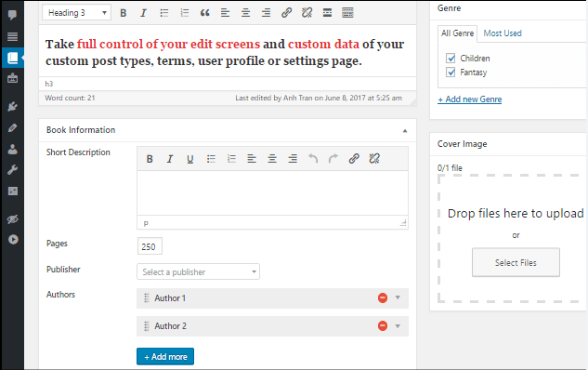
Task: Insert link in Short Description editor
Action: pyautogui.click(x=354, y=159)
